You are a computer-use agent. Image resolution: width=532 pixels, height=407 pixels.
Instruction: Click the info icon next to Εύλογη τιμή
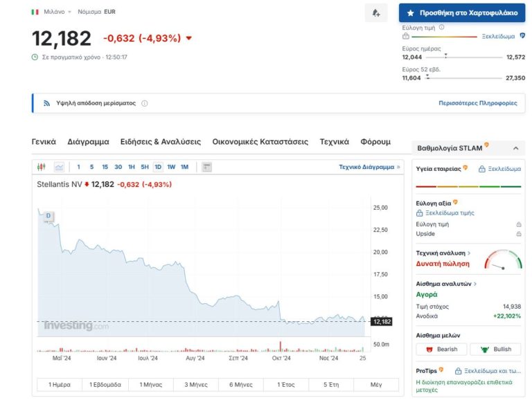click(x=442, y=28)
